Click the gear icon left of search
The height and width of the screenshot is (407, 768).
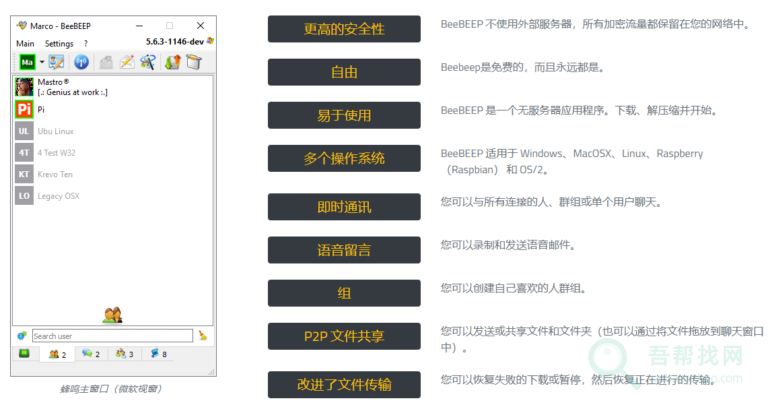pyautogui.click(x=22, y=336)
